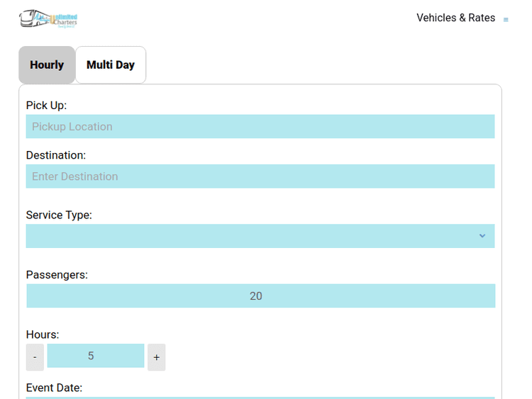Click the "Service Type:" label
The image size is (532, 399).
[x=59, y=215]
